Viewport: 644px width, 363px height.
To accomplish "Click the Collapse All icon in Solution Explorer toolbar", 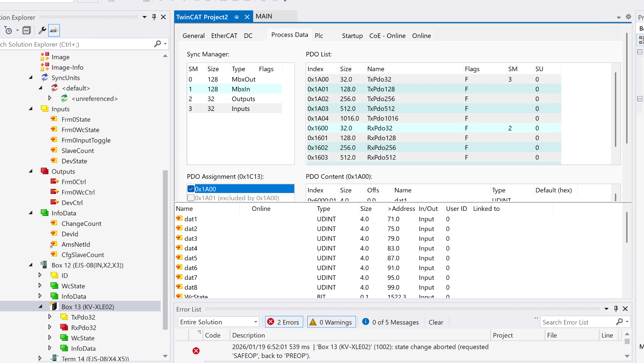I will pos(27,30).
